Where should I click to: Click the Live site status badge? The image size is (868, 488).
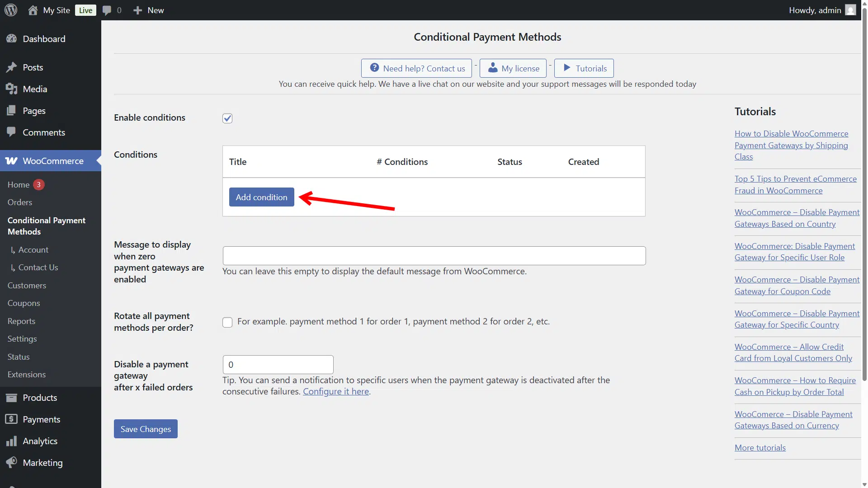point(85,10)
